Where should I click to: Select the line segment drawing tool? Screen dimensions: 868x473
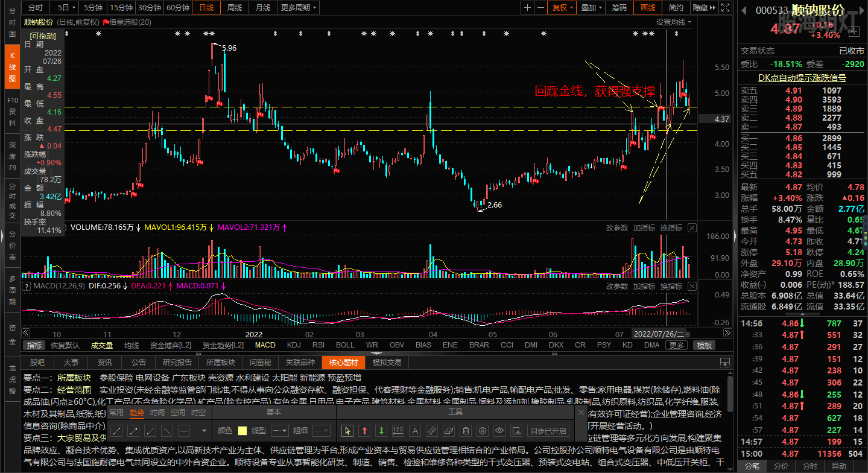coord(117,431)
